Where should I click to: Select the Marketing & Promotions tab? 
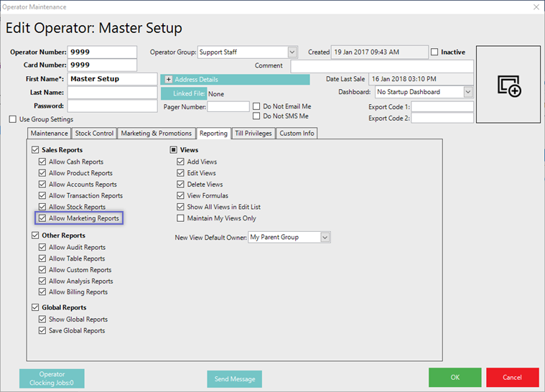(157, 134)
